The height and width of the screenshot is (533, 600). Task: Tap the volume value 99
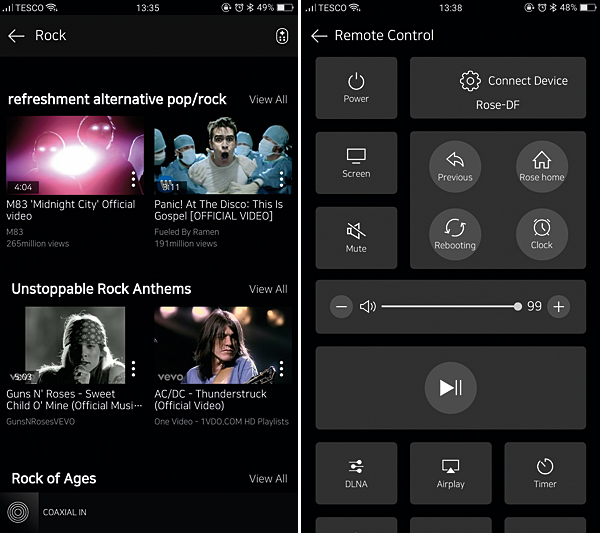[x=534, y=306]
